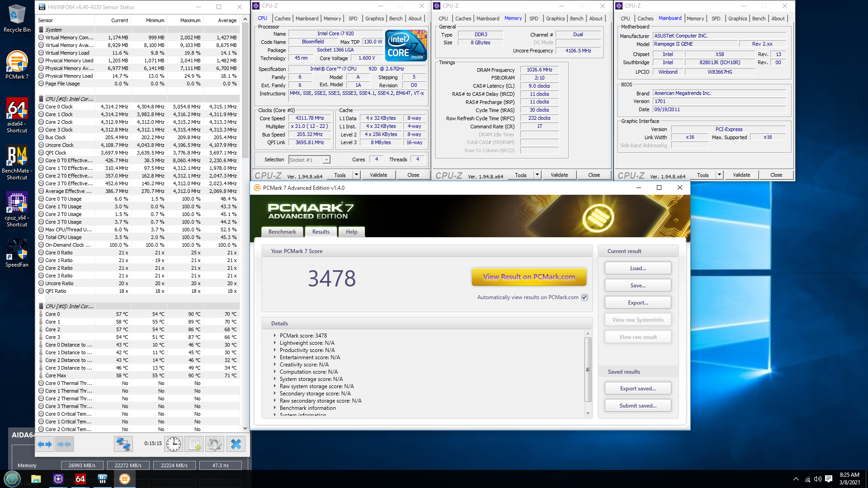
Task: Open Bench tab in first CPU-Z window
Action: point(396,19)
